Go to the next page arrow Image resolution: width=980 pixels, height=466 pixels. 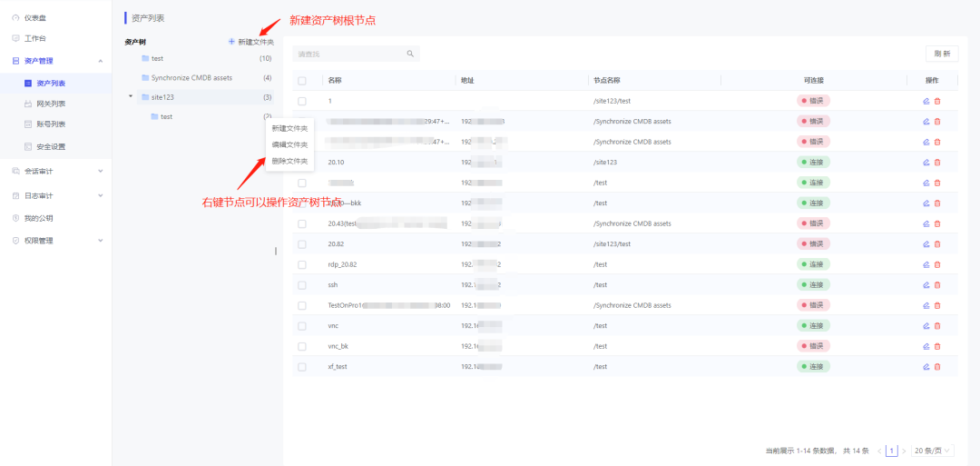[904, 451]
